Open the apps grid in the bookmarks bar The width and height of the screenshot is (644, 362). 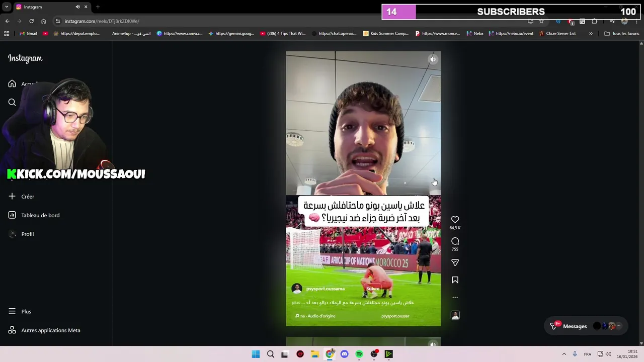click(7, 34)
